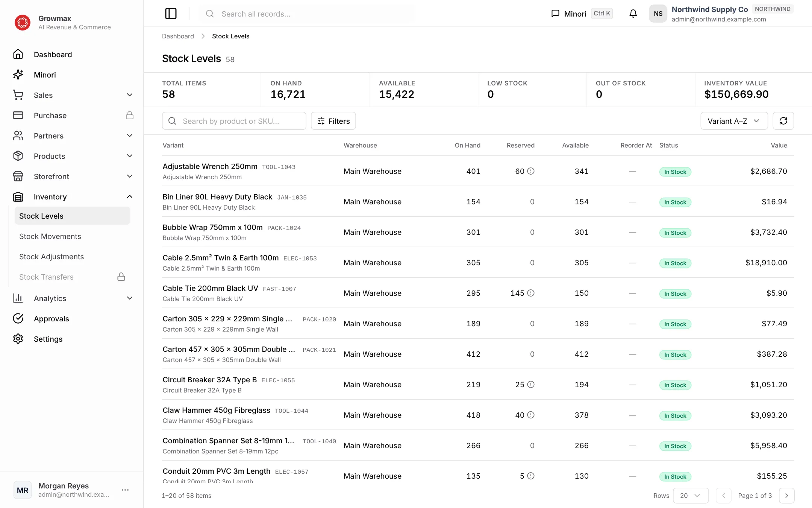
Task: Click the refresh stock levels icon
Action: [x=783, y=121]
